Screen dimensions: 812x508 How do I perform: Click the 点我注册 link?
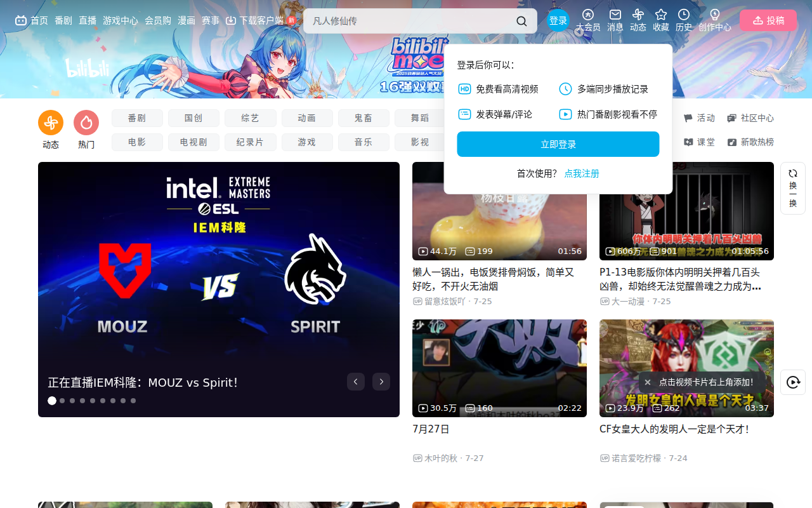pos(582,173)
